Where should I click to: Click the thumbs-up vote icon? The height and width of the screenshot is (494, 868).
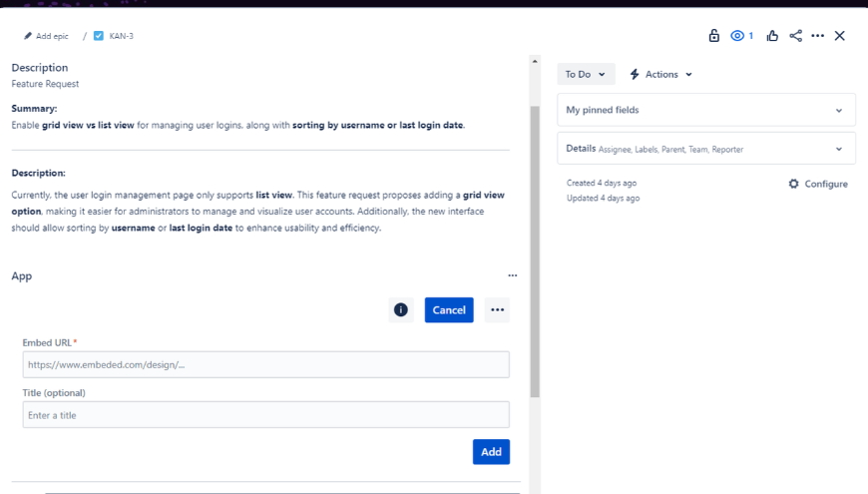[772, 36]
